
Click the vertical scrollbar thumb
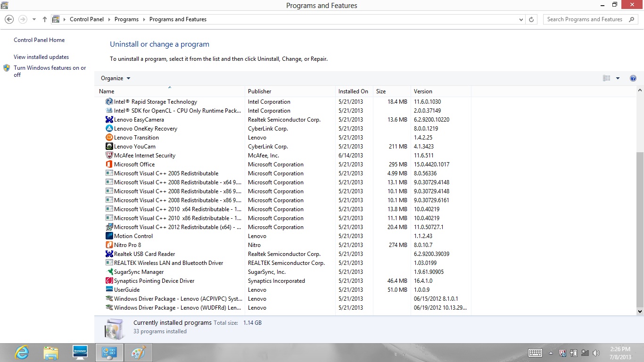pos(640,229)
